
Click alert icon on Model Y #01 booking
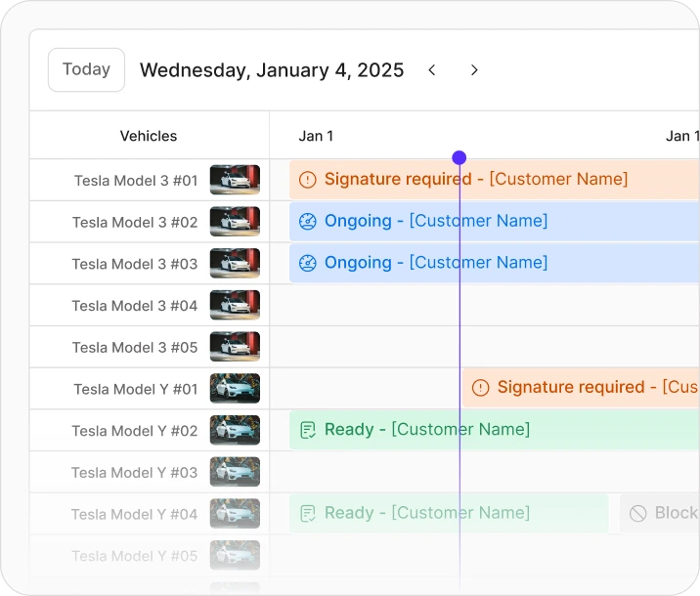click(x=481, y=388)
